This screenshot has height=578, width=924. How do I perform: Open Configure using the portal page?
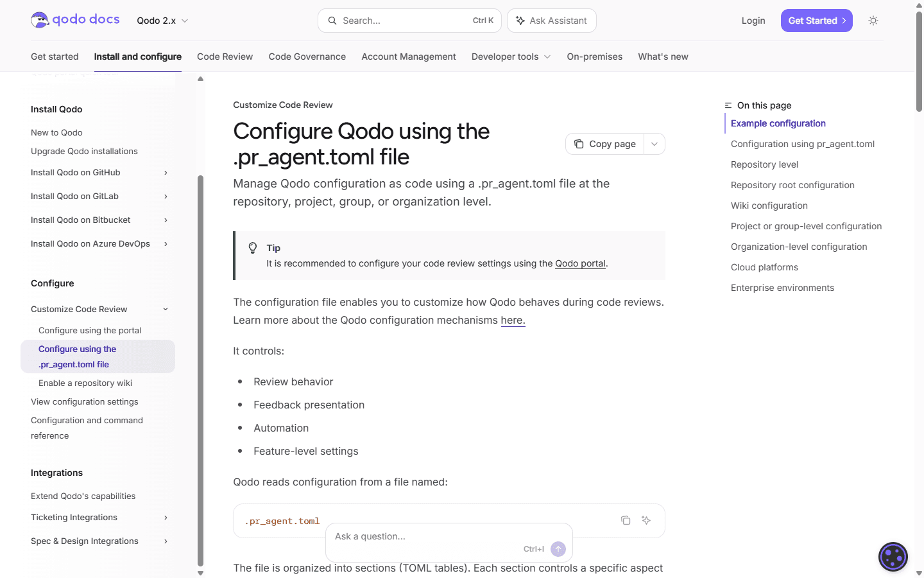[90, 330]
